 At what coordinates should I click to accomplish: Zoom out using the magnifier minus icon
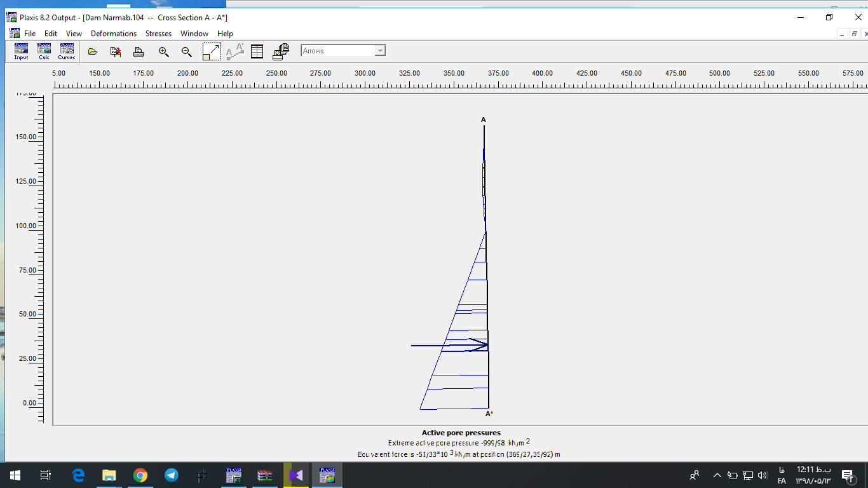pos(186,51)
